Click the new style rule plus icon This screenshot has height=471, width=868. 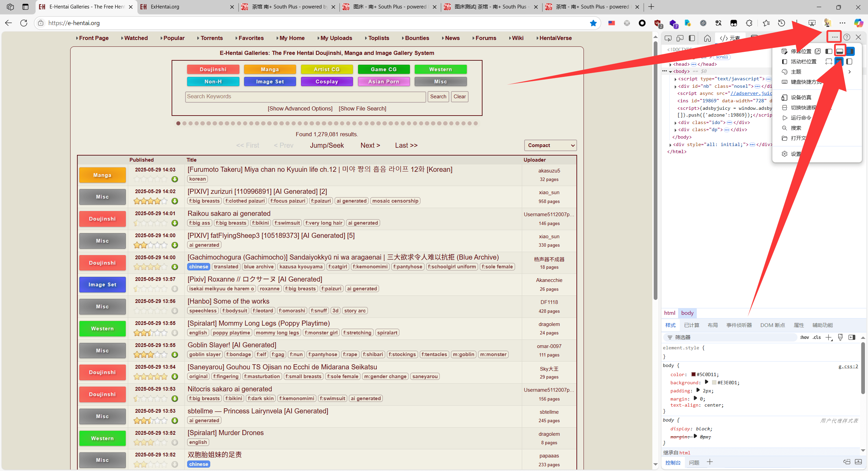tap(829, 337)
